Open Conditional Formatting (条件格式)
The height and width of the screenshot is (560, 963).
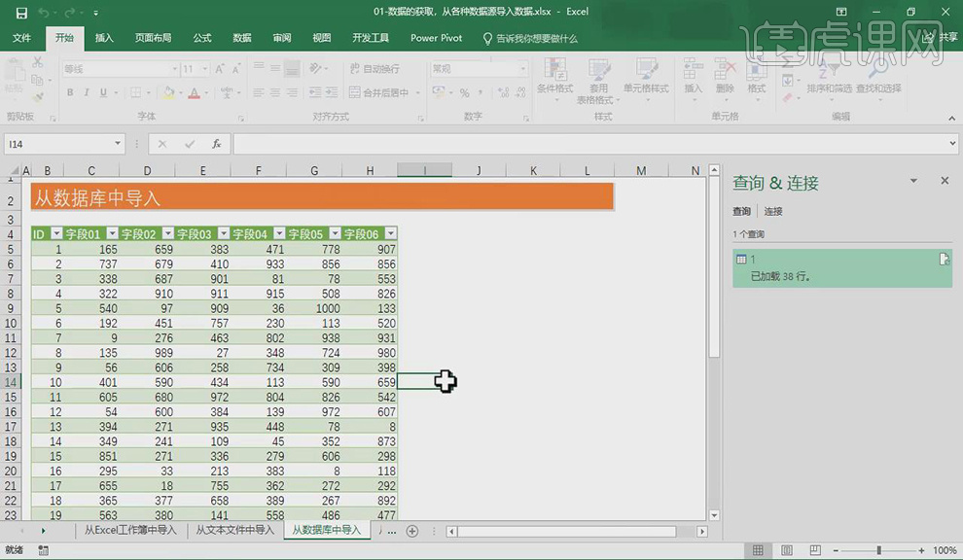pos(555,79)
